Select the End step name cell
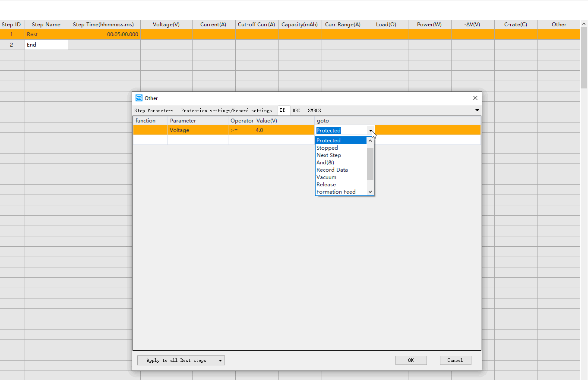Image resolution: width=588 pixels, height=380 pixels. tap(46, 45)
